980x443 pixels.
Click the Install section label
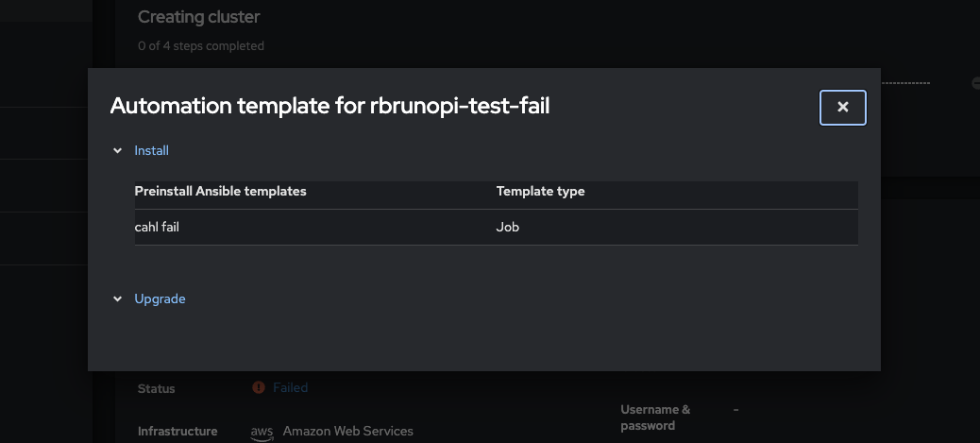click(x=152, y=150)
